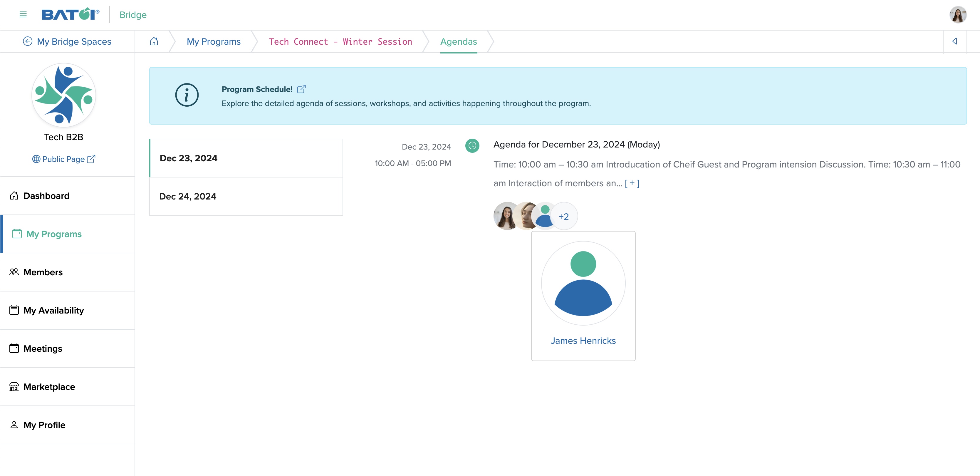980x476 pixels.
Task: Click the Marketplace storefront icon
Action: point(14,387)
